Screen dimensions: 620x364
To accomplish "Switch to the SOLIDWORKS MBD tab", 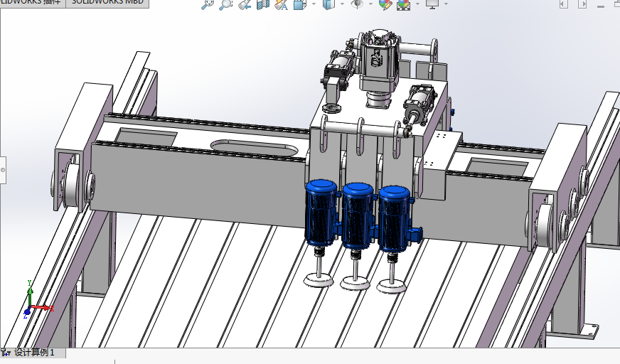I will (107, 3).
